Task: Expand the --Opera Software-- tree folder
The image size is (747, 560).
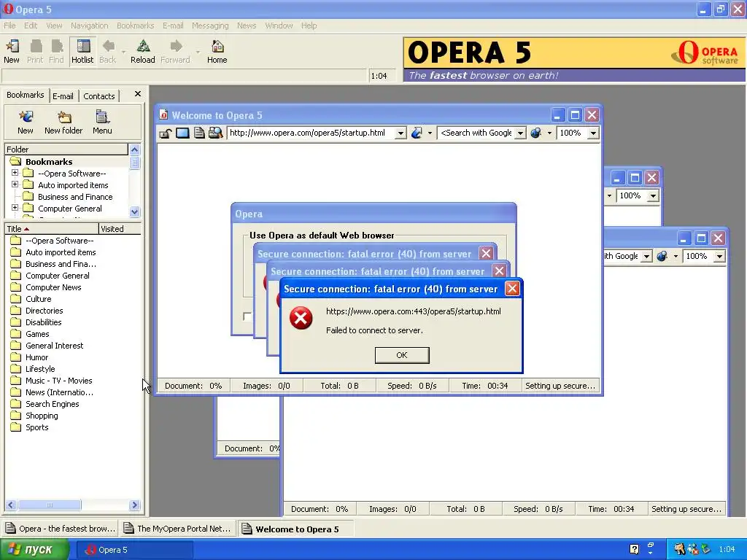Action: point(15,173)
